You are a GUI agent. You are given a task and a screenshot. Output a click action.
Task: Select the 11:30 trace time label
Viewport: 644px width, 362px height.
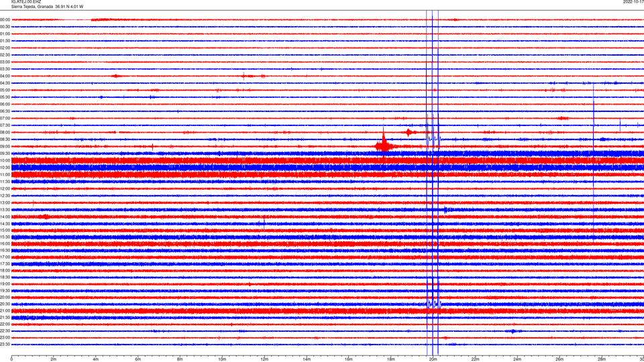tap(5, 182)
